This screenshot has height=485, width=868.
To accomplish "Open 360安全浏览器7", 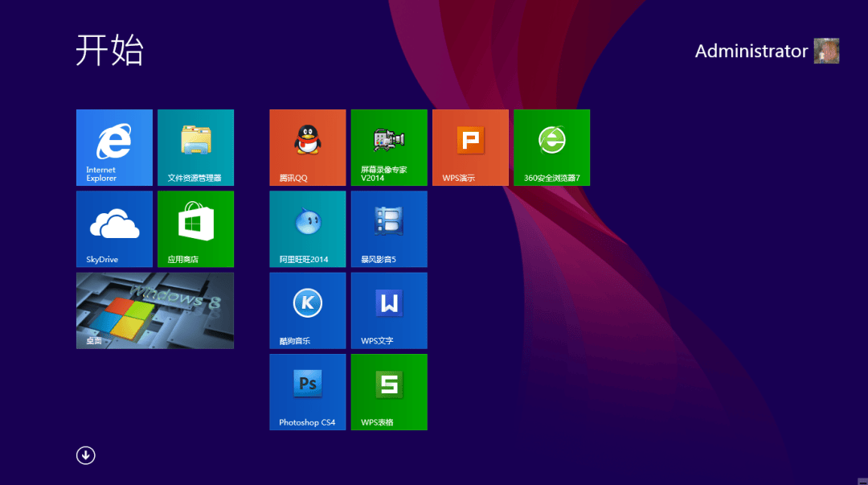I will pyautogui.click(x=551, y=147).
